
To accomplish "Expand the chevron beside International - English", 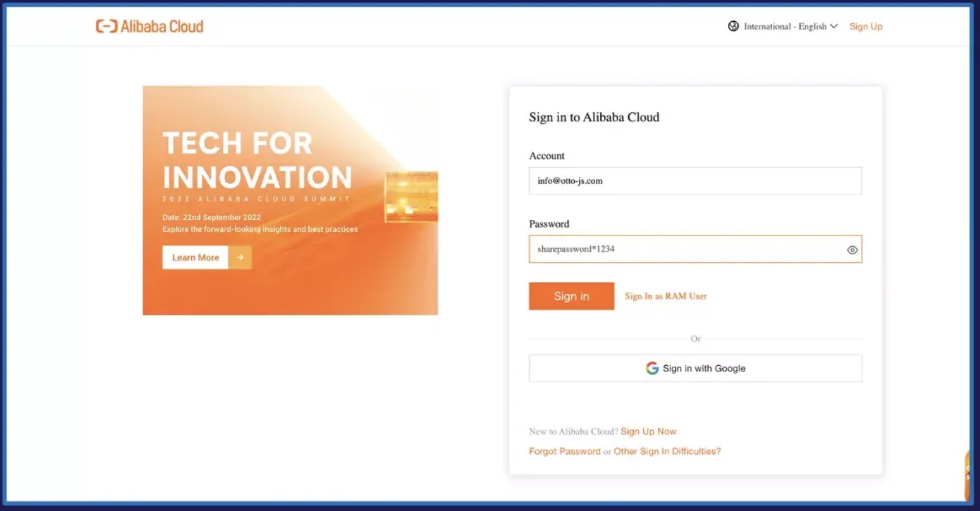I will tap(834, 26).
